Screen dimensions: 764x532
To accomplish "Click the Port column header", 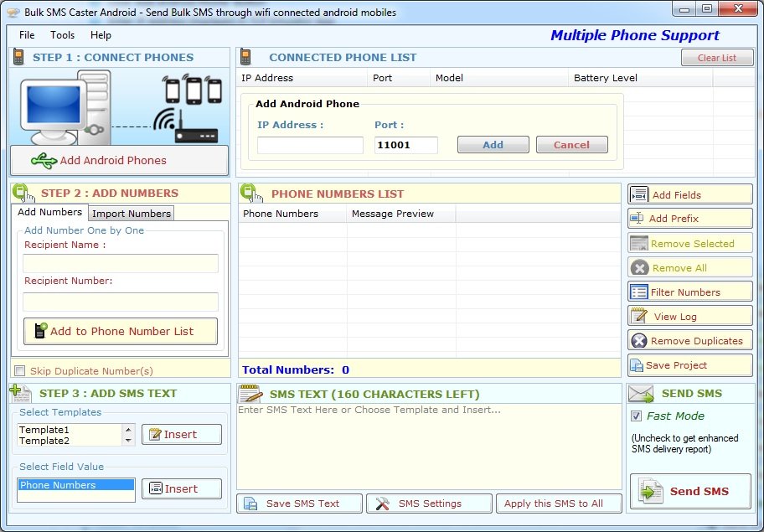I will pyautogui.click(x=399, y=78).
